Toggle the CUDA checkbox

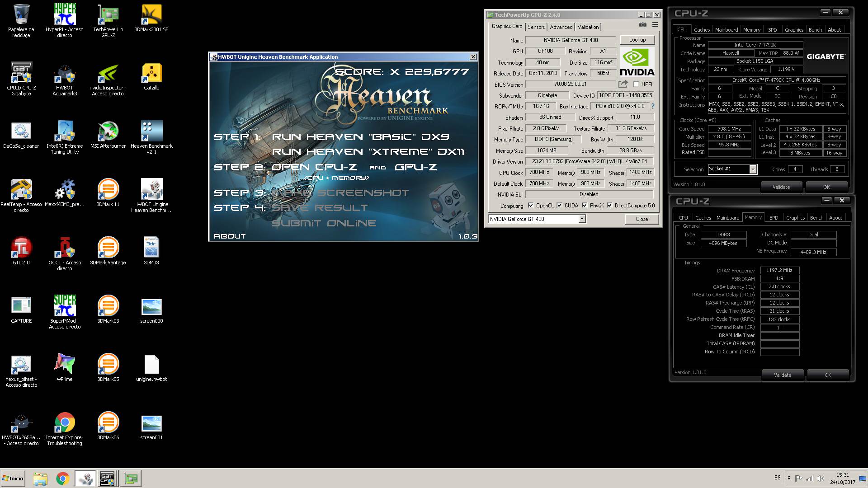[559, 206]
